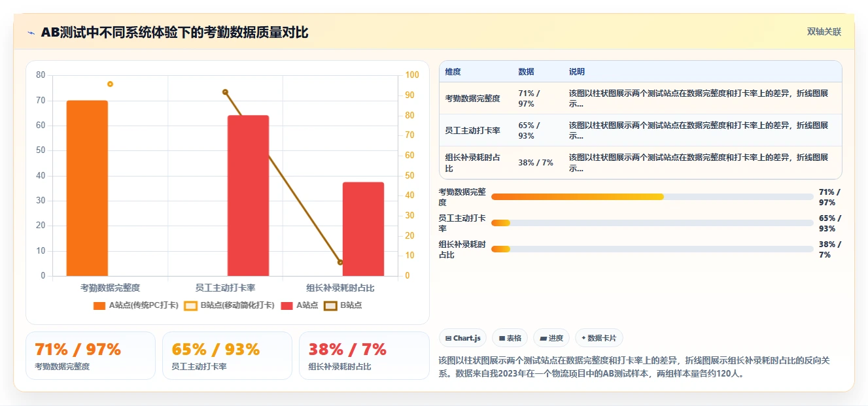The height and width of the screenshot is (406, 868).
Task: Open the 71% / 97% stat card
Action: 90,356
